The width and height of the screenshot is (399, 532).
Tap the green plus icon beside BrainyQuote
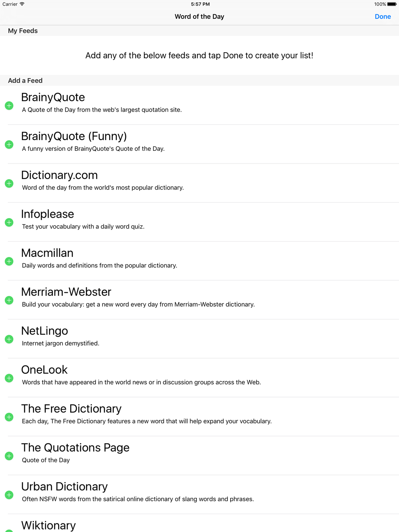tap(9, 106)
